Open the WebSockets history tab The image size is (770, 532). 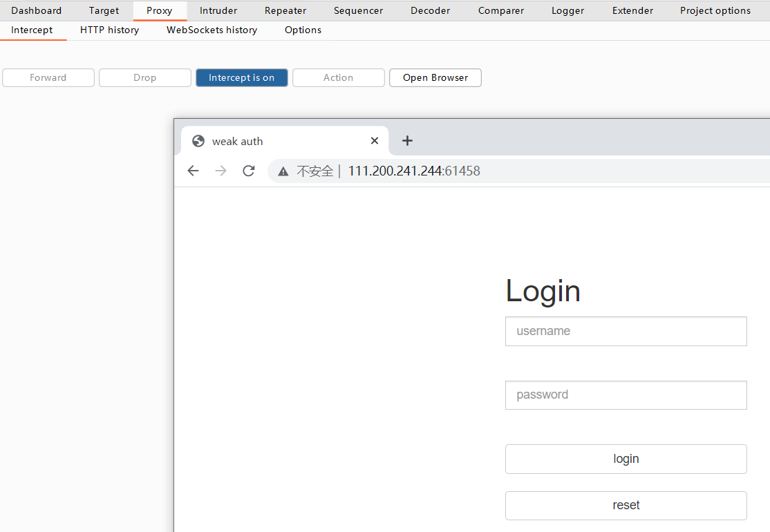click(x=212, y=30)
